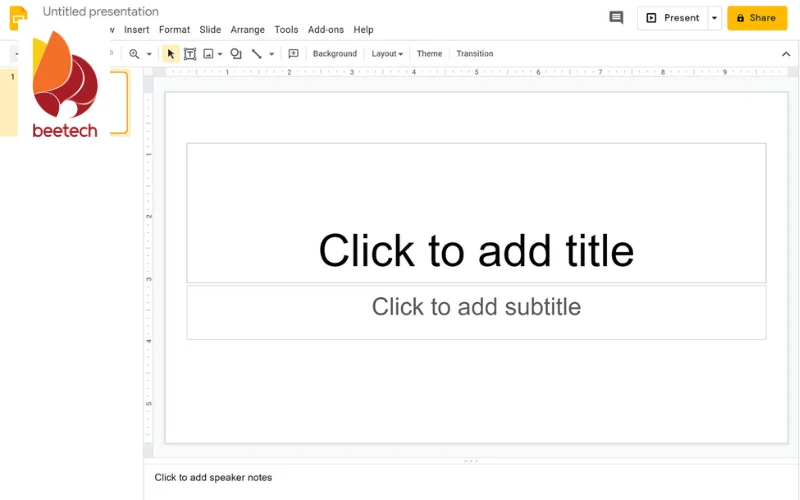Click the insert image icon
The height and width of the screenshot is (500, 800).
[209, 54]
